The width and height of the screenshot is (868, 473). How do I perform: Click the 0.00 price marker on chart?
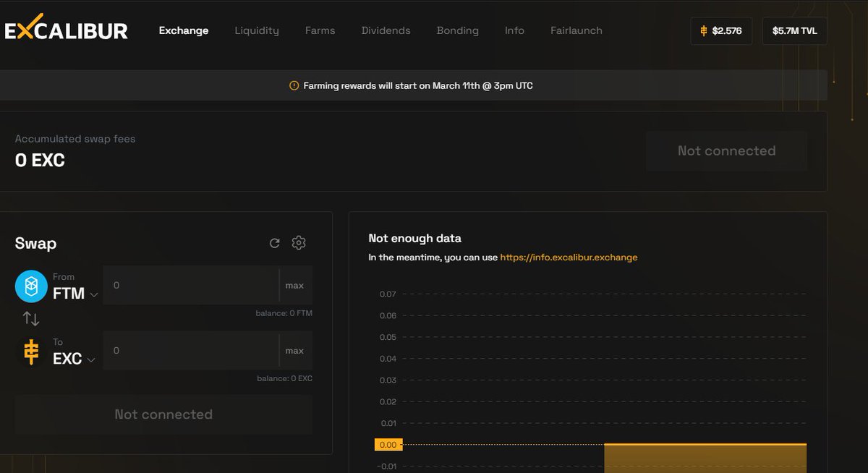point(388,445)
